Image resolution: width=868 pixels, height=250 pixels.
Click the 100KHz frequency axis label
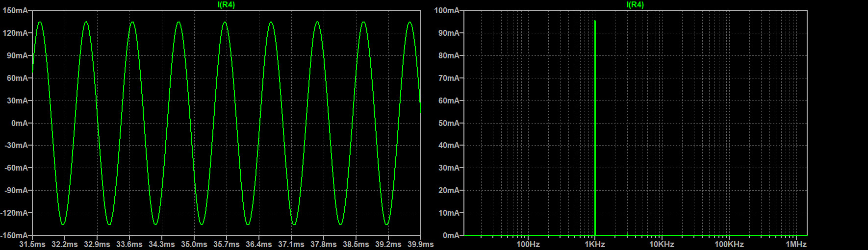tap(729, 244)
